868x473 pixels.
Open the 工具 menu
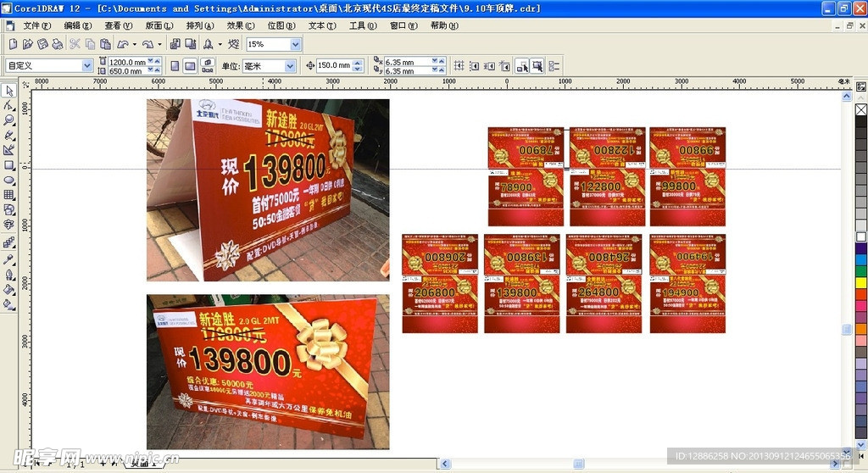click(363, 25)
